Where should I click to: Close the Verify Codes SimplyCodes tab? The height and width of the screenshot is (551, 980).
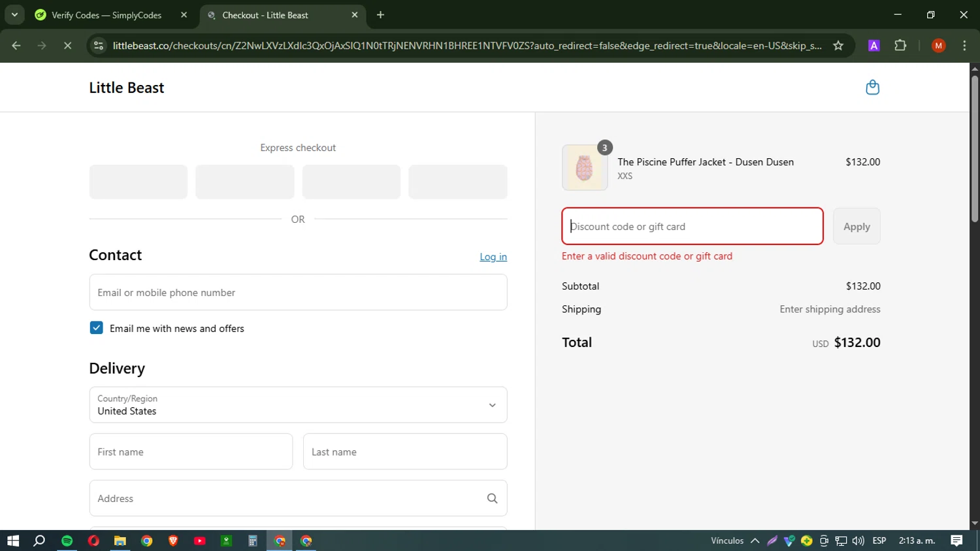point(184,15)
